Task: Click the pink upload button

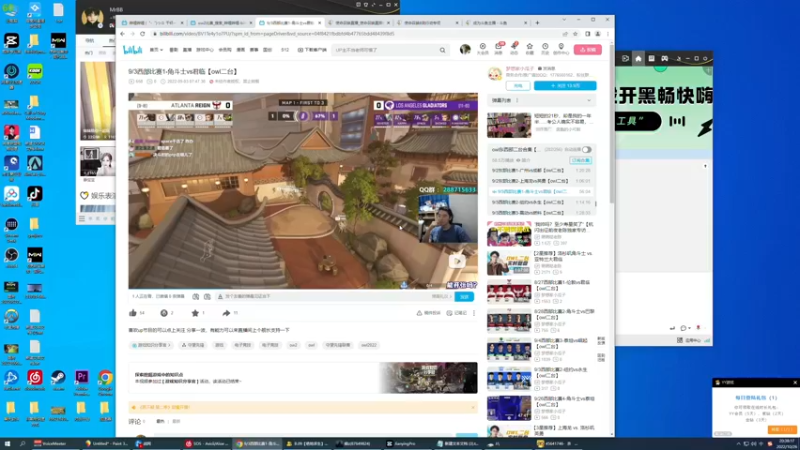Action: pyautogui.click(x=588, y=49)
